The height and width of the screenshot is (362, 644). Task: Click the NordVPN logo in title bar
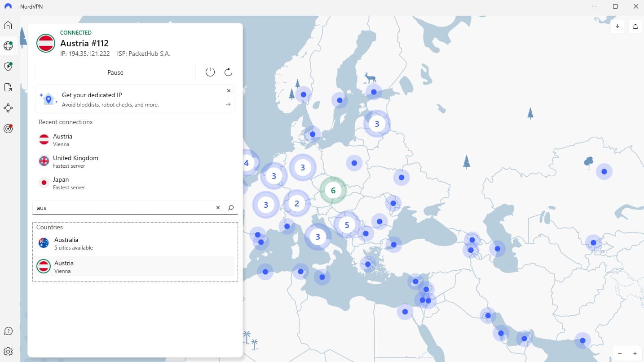(x=8, y=7)
